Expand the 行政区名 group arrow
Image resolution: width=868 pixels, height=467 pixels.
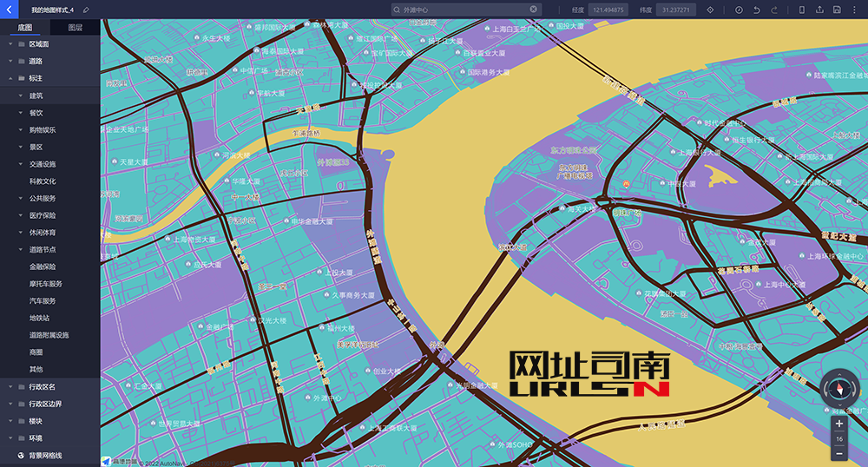tap(10, 387)
